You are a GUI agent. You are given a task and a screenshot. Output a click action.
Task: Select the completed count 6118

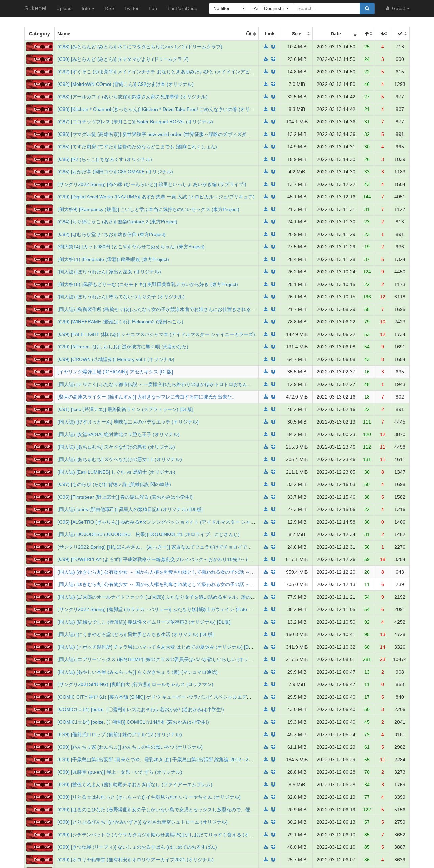point(400,297)
